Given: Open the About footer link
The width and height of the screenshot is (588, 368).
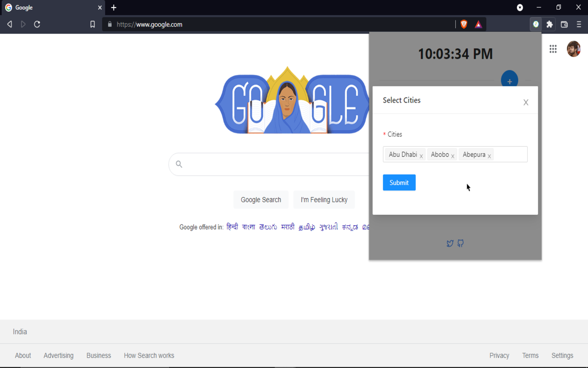Looking at the screenshot, I should click(x=23, y=356).
